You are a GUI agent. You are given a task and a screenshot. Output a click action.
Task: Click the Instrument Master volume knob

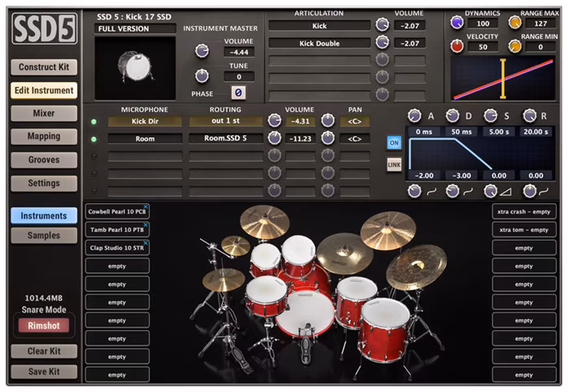click(201, 50)
